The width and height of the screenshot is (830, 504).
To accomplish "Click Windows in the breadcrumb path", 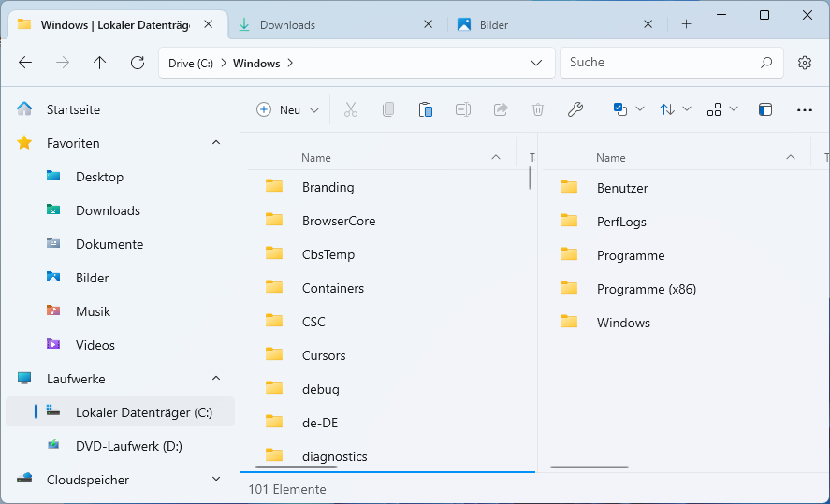I will [x=256, y=63].
